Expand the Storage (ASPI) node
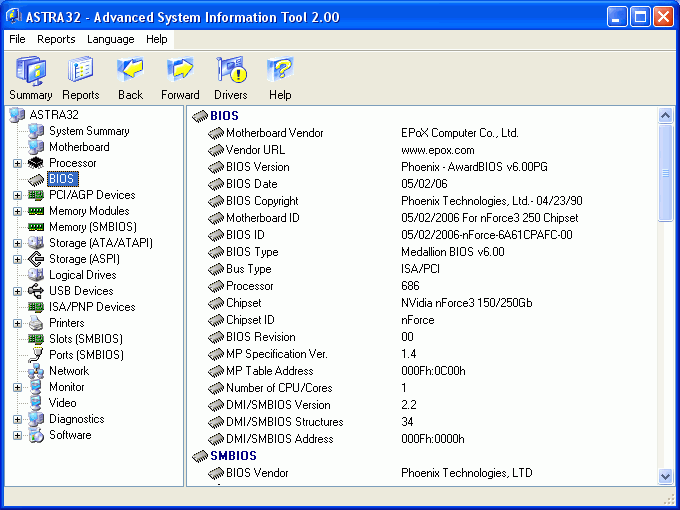 (x=17, y=259)
